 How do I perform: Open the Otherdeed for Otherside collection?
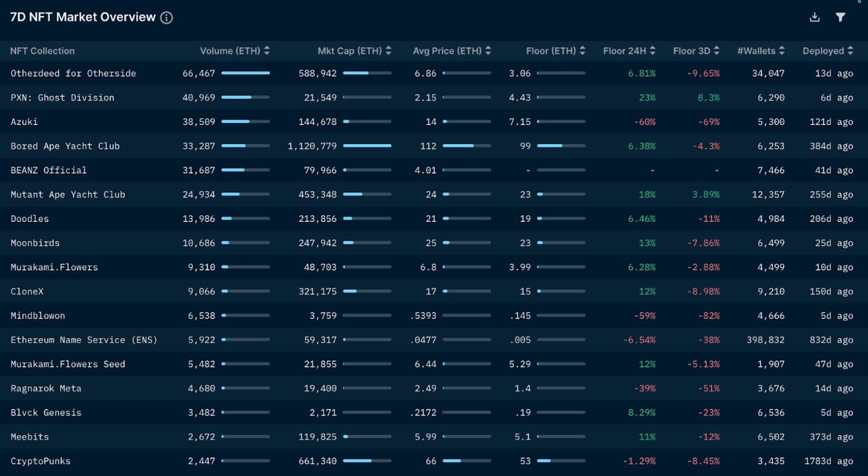coord(73,73)
